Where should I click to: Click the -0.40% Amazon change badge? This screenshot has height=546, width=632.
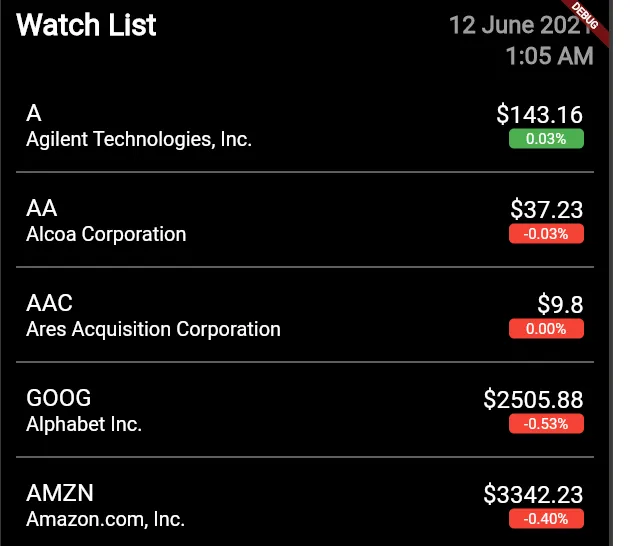click(x=546, y=519)
